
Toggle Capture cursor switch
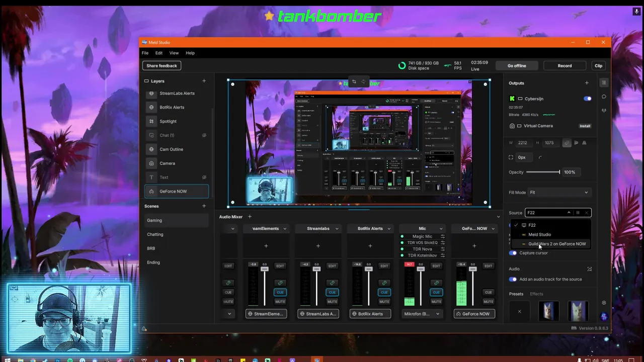tap(513, 253)
